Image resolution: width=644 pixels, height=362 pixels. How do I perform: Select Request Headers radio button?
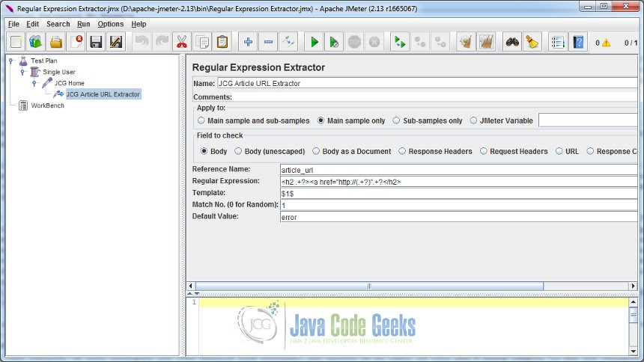[x=484, y=151]
